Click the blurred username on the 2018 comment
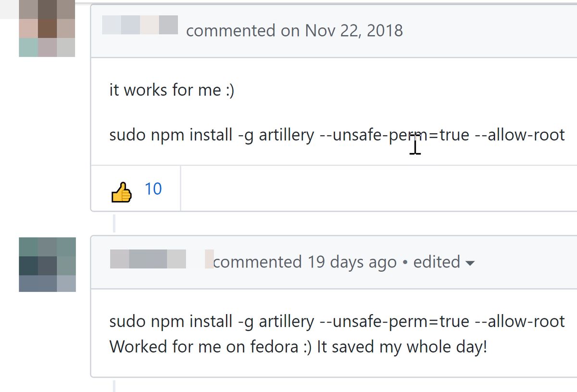The width and height of the screenshot is (577, 392). click(140, 25)
